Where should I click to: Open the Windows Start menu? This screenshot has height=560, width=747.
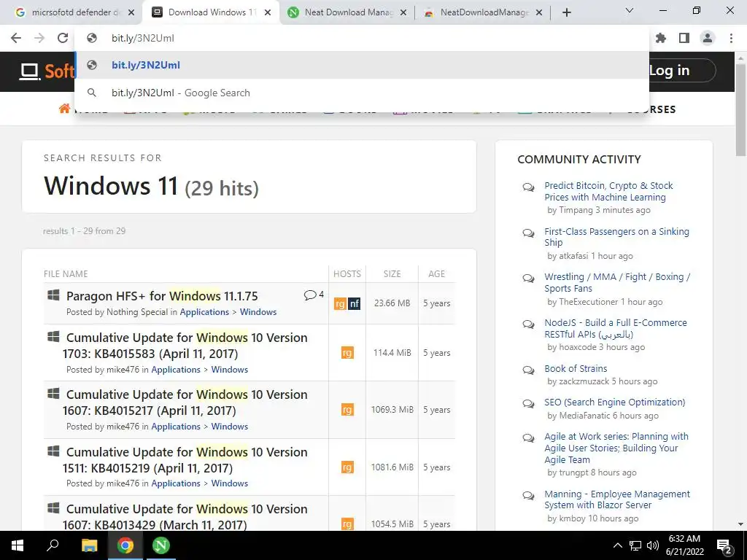pos(18,545)
